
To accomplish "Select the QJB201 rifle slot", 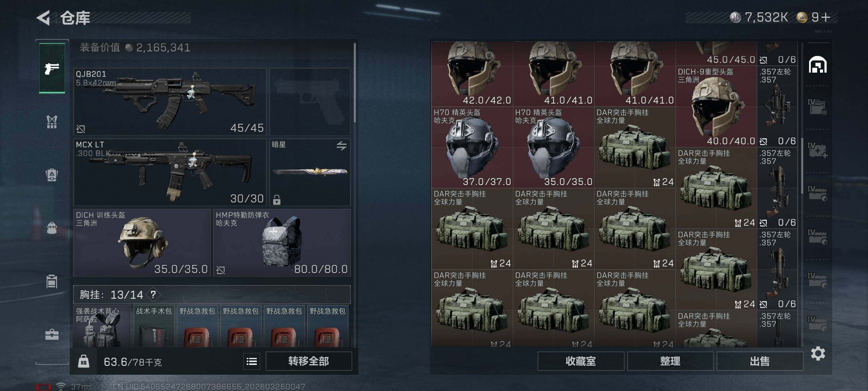I will tap(170, 102).
